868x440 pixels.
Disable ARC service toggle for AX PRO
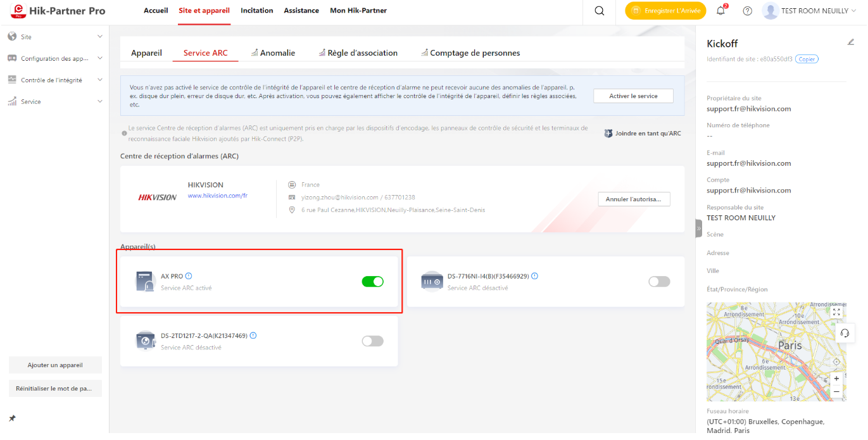point(372,282)
